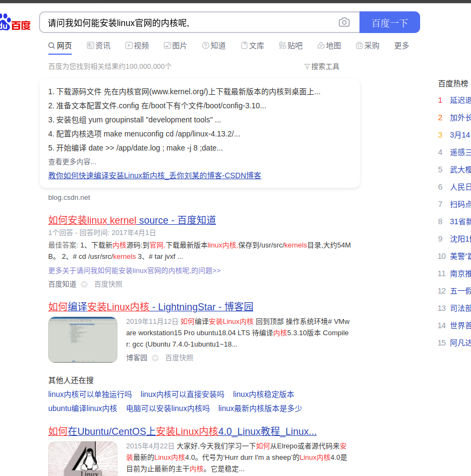This screenshot has height=476, width=471.
Task: Open hot list item 13 司法部
Action: pyautogui.click(x=460, y=308)
